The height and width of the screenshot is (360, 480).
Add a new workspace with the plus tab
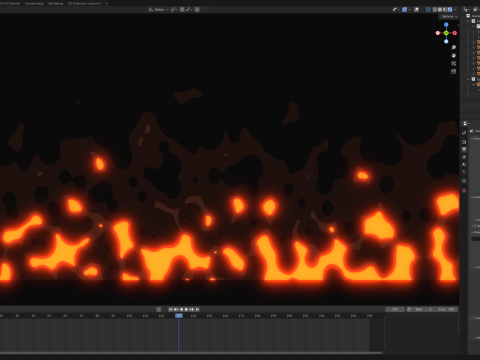tap(107, 3)
